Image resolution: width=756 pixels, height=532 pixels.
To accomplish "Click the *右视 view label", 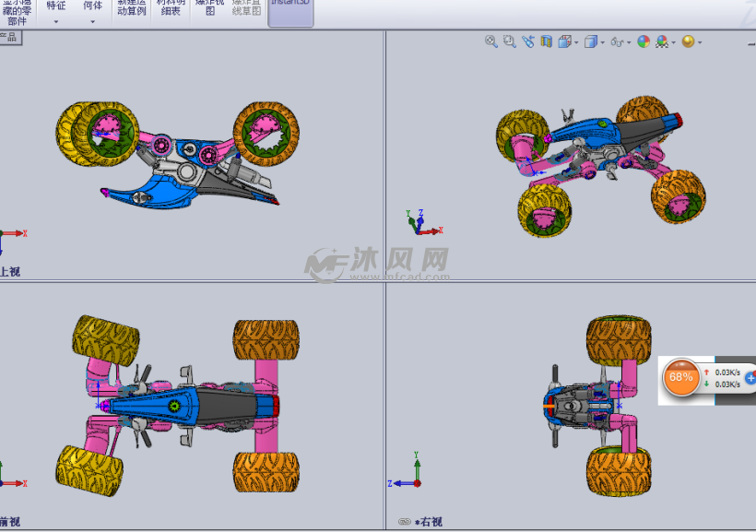I will click(x=429, y=522).
